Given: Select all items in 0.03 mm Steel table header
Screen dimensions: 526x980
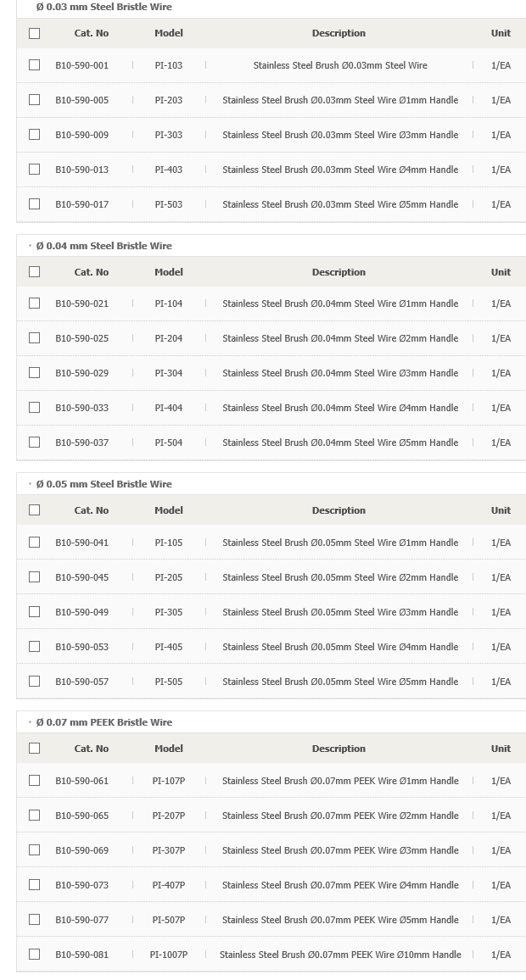Looking at the screenshot, I should coord(35,33).
